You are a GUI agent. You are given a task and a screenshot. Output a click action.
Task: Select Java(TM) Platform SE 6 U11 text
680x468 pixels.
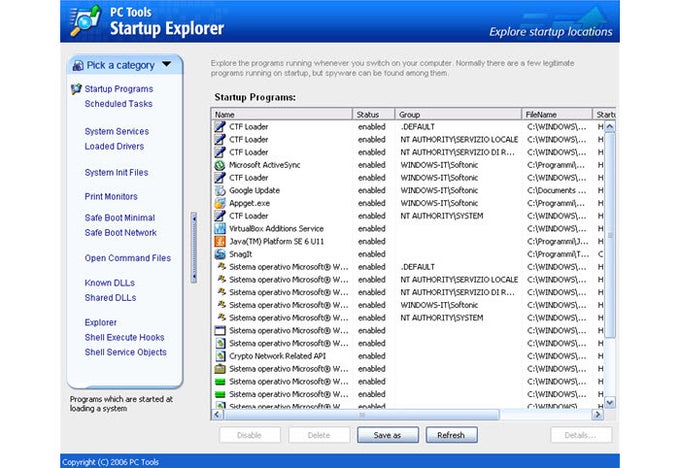tap(276, 242)
